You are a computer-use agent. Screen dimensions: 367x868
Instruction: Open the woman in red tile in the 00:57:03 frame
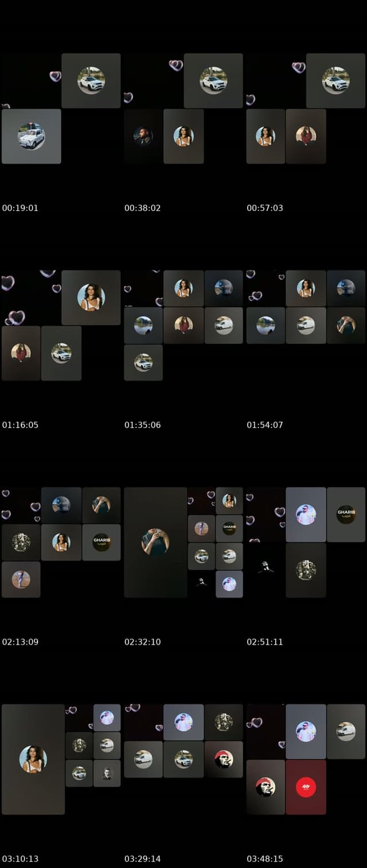tap(306, 136)
